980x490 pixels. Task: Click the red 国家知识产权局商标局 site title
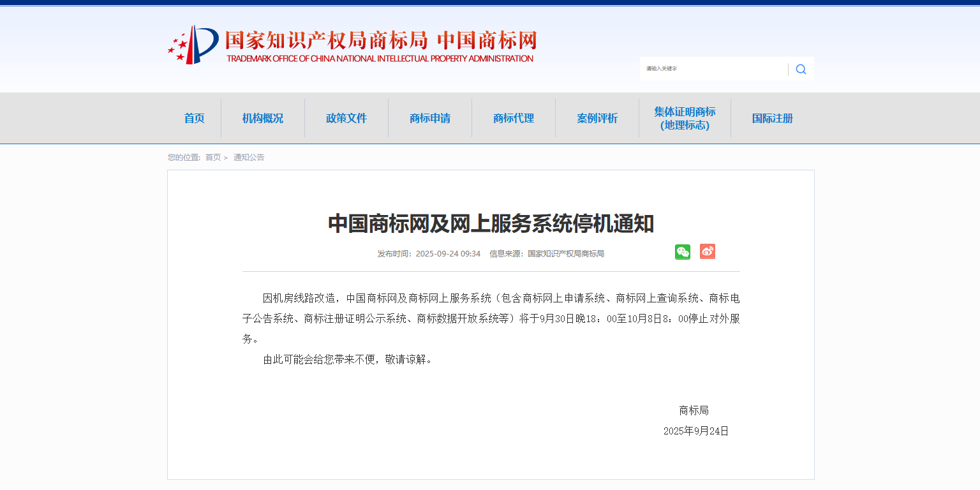point(326,40)
